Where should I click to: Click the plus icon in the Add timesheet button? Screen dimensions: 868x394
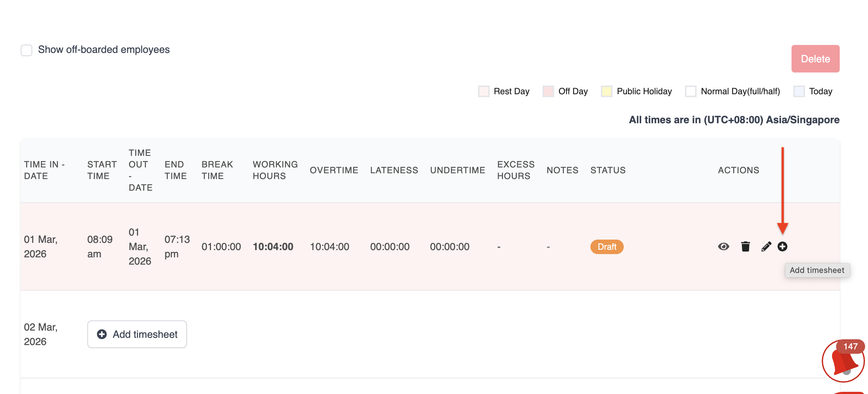(102, 334)
